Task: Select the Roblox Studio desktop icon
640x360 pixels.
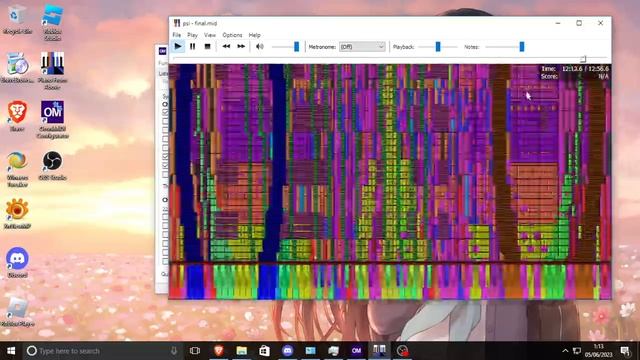Action: tap(52, 22)
